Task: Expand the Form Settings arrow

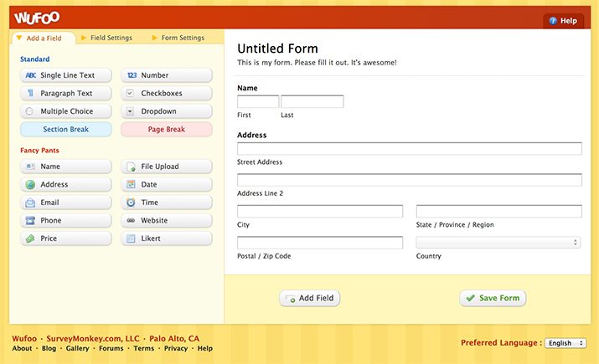Action: click(x=154, y=38)
